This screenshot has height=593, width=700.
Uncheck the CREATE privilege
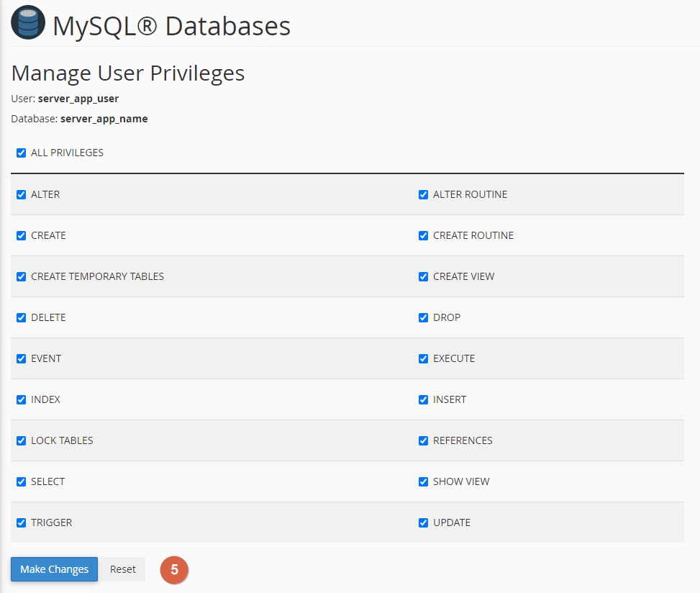click(22, 235)
